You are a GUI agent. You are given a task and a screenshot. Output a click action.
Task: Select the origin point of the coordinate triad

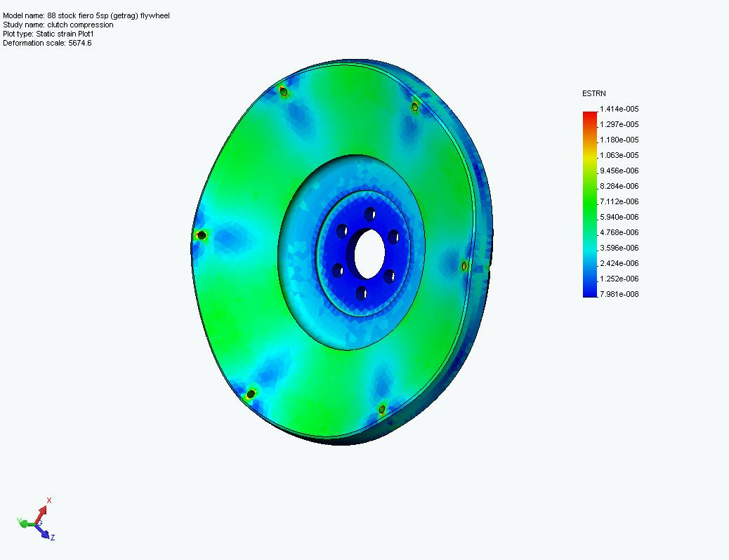click(37, 523)
